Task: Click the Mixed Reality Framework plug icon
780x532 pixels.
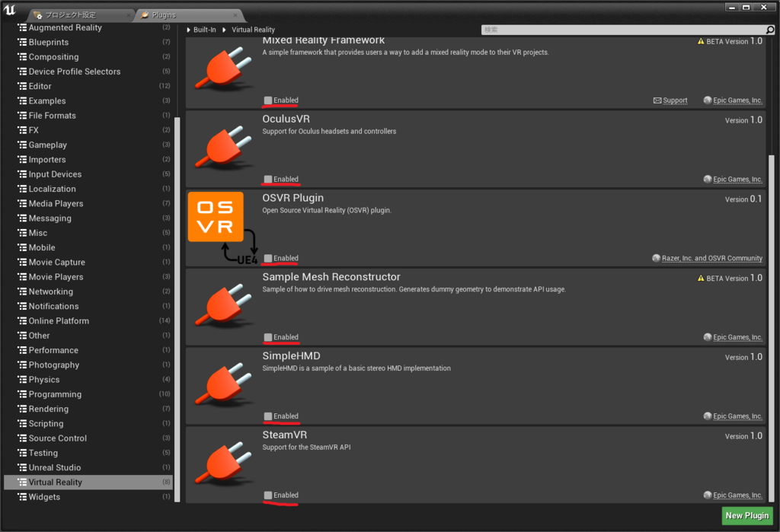Action: [x=224, y=68]
